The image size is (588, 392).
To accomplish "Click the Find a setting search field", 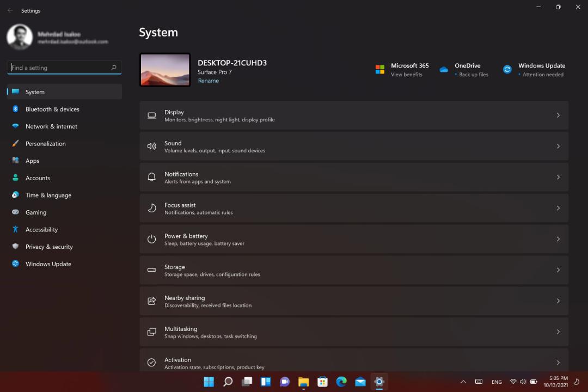I will [x=64, y=68].
